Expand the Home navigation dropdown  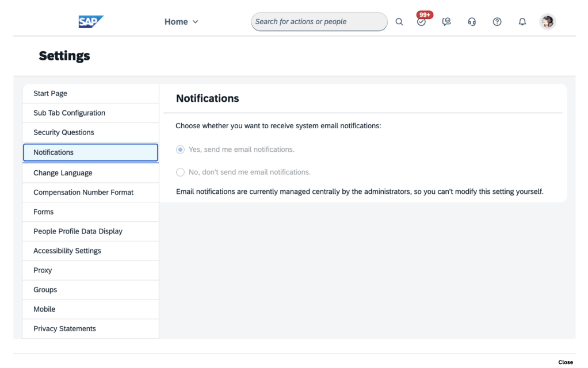pyautogui.click(x=181, y=22)
